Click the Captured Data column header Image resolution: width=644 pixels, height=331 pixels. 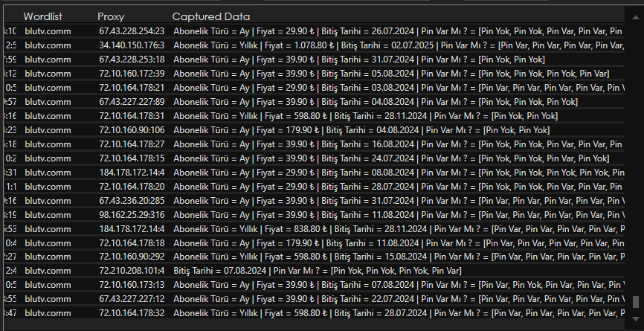[210, 16]
